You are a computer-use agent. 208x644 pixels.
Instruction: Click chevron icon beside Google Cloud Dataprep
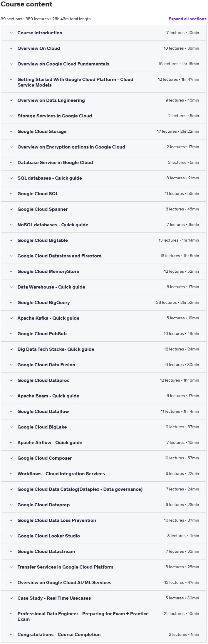click(11, 505)
